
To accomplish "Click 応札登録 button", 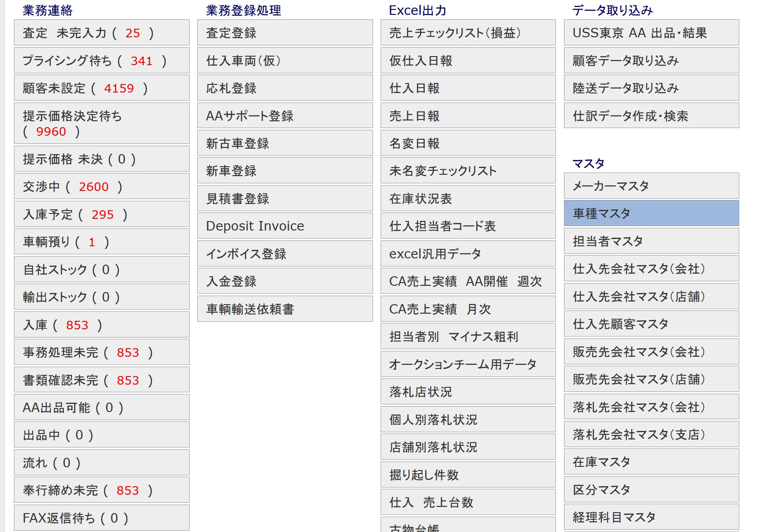I will coord(284,88).
